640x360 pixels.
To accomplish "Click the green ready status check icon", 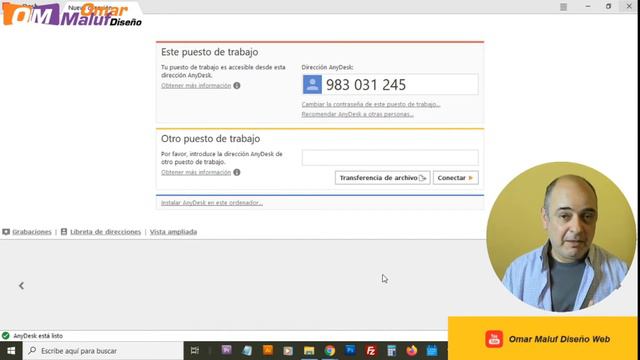I will coord(6,336).
